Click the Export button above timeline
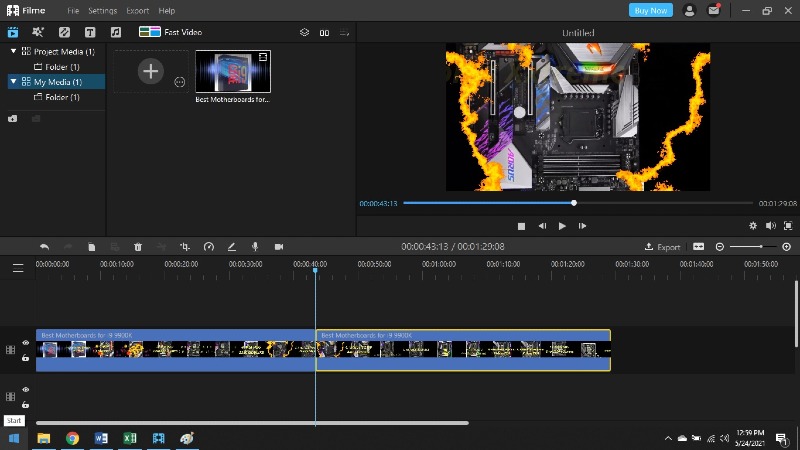The width and height of the screenshot is (800, 450). (662, 247)
